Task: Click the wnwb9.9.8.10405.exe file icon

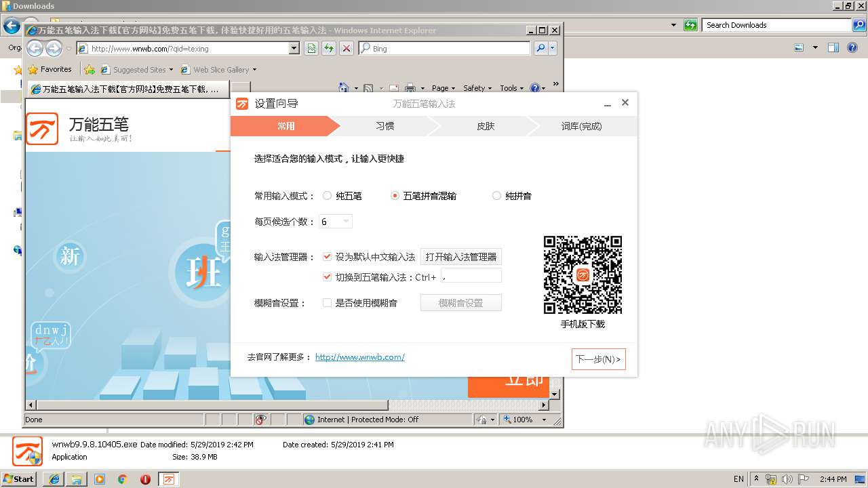Action: (27, 451)
